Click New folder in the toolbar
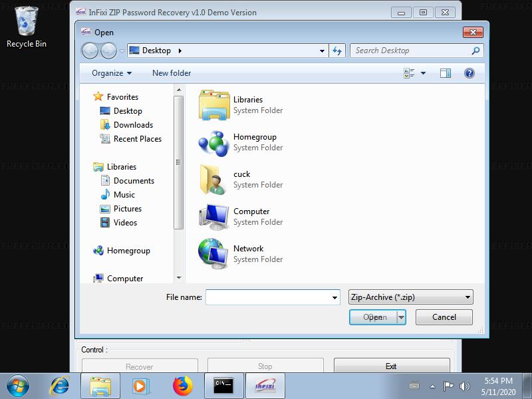The height and width of the screenshot is (399, 532). [172, 73]
